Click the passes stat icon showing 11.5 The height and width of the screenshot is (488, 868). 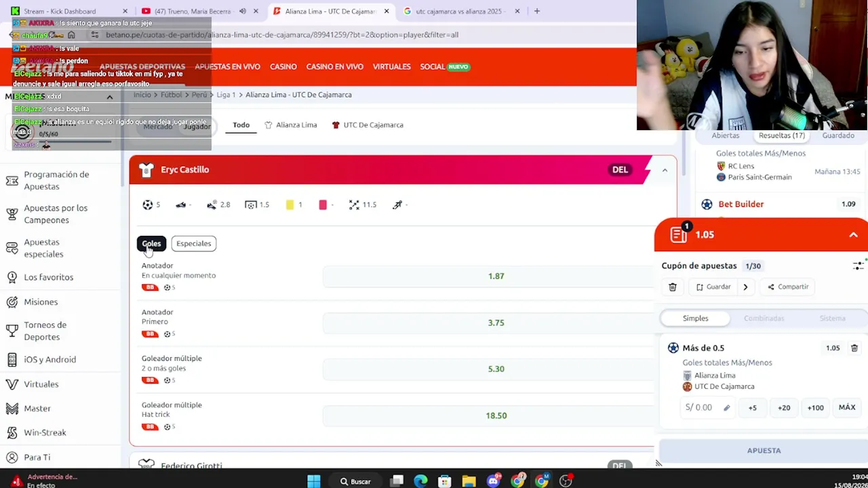[354, 205]
